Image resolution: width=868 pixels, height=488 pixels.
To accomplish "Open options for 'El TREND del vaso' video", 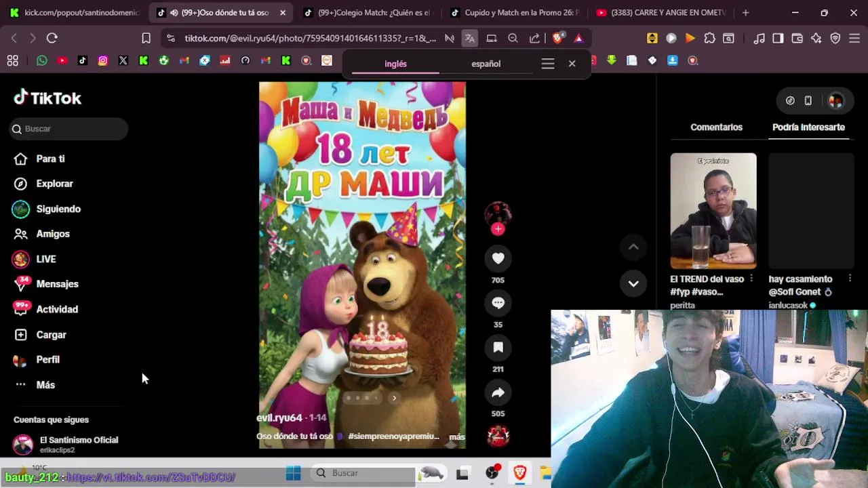I will tap(751, 279).
